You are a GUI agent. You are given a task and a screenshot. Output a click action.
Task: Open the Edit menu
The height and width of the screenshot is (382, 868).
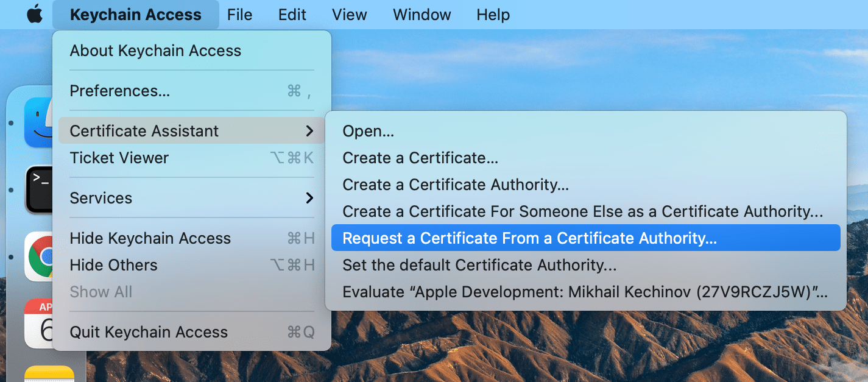point(292,15)
